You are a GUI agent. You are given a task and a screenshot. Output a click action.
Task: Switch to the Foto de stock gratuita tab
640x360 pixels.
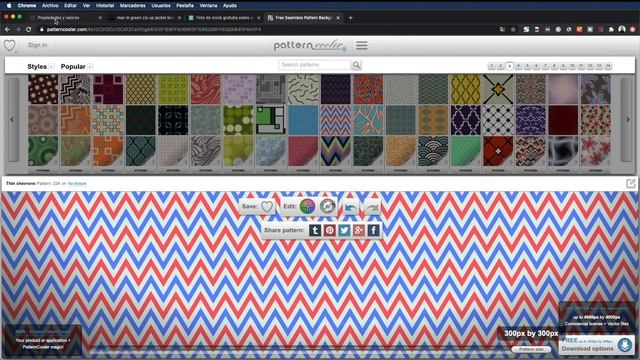click(224, 18)
